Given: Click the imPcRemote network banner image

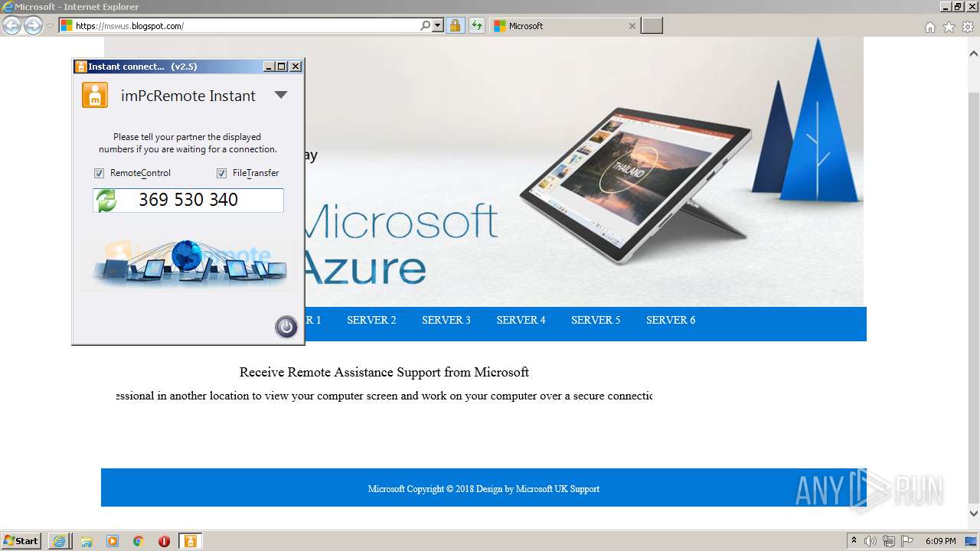Looking at the screenshot, I should tap(188, 264).
